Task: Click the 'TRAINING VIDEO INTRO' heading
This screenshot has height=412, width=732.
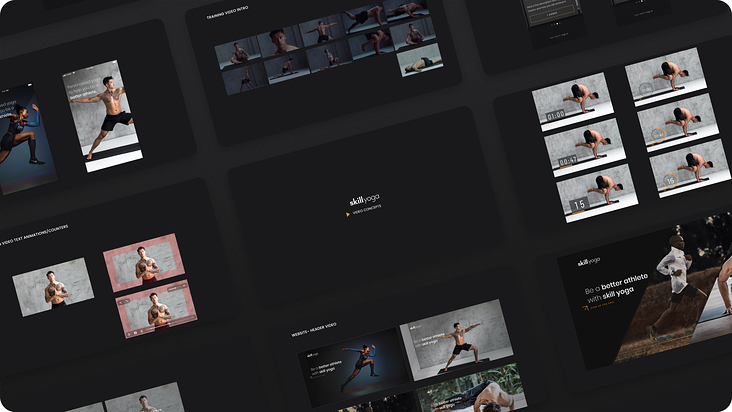Action: 227,13
